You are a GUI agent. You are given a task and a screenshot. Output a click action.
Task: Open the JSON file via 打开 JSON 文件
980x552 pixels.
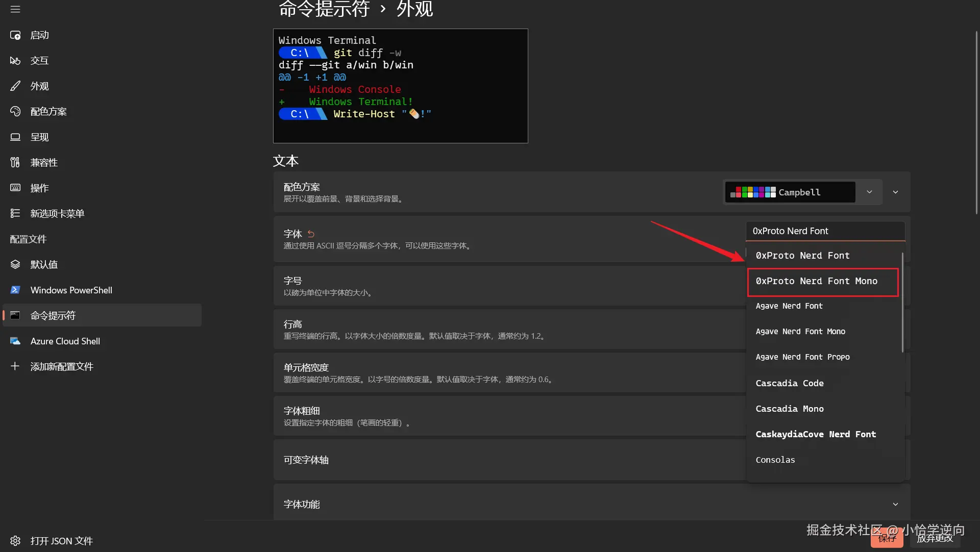[x=61, y=541]
